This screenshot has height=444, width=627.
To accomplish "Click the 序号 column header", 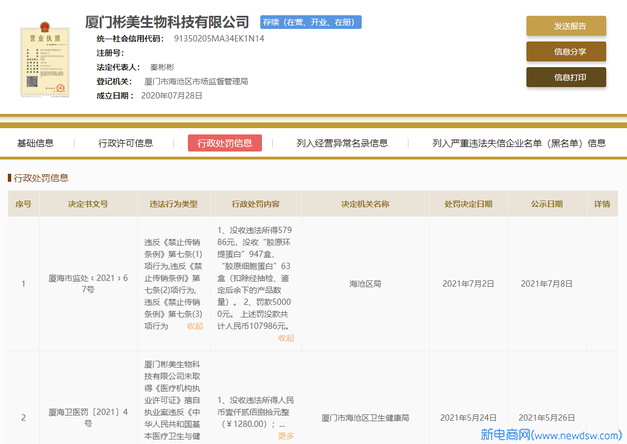I will (x=24, y=204).
